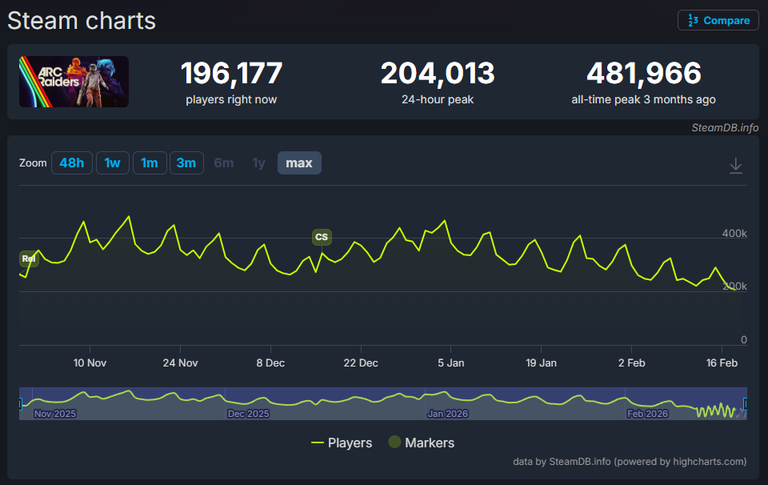This screenshot has width=768, height=485.
Task: Select the max zoom range
Action: (x=299, y=163)
